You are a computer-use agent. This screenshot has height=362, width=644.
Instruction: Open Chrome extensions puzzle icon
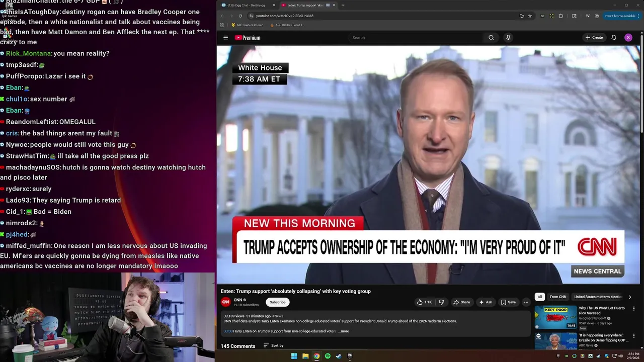(x=560, y=16)
